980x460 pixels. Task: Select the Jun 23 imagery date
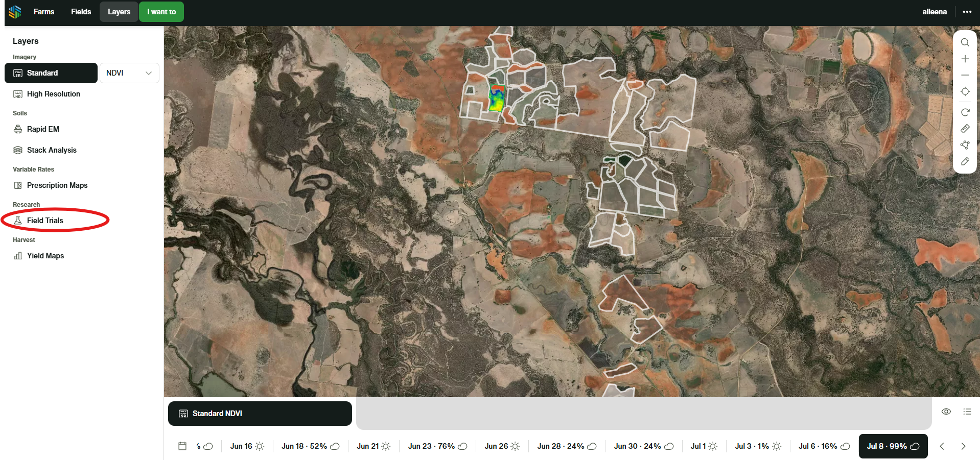click(x=437, y=446)
